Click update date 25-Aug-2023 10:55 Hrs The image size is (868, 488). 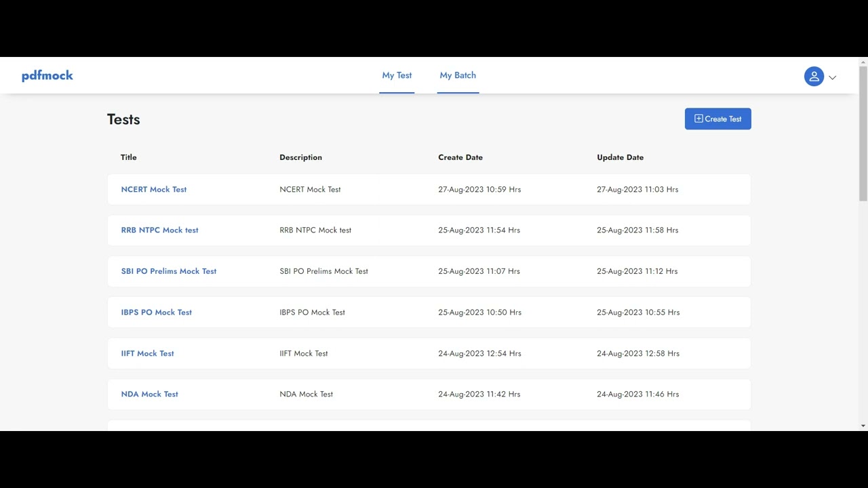(638, 312)
